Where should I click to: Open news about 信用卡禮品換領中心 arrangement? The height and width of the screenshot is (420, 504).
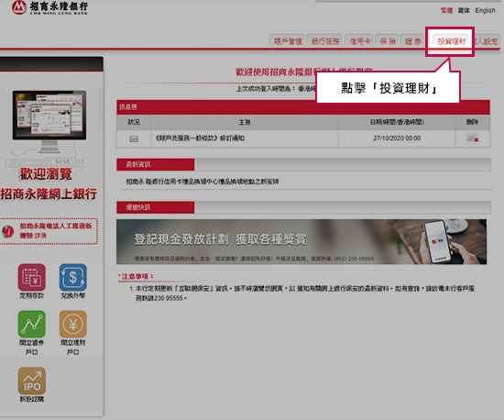pyautogui.click(x=203, y=182)
